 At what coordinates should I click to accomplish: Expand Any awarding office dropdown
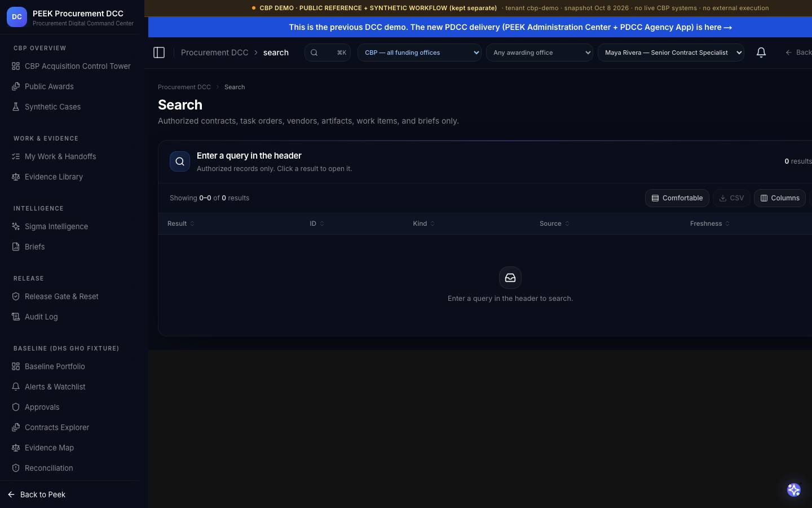click(x=540, y=52)
